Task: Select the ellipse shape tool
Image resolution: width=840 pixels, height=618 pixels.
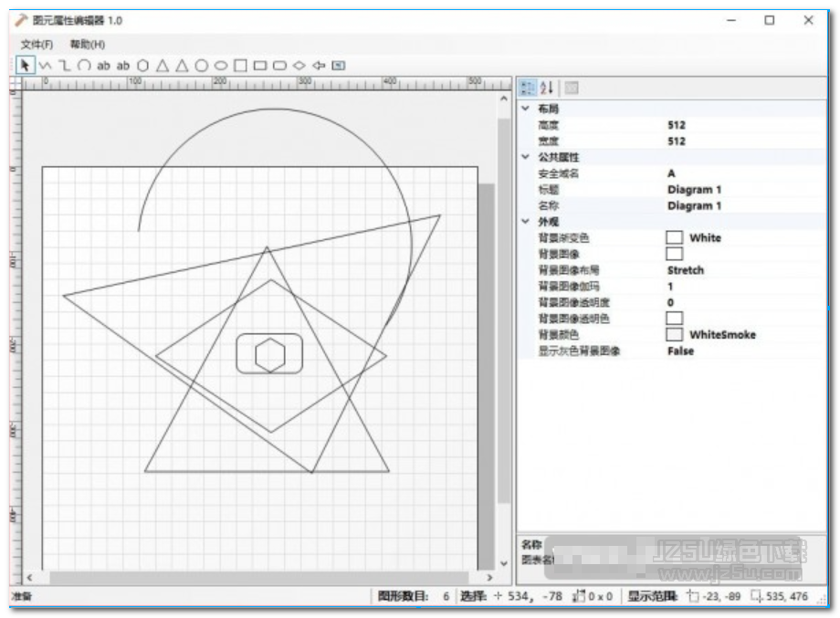Action: coord(221,66)
